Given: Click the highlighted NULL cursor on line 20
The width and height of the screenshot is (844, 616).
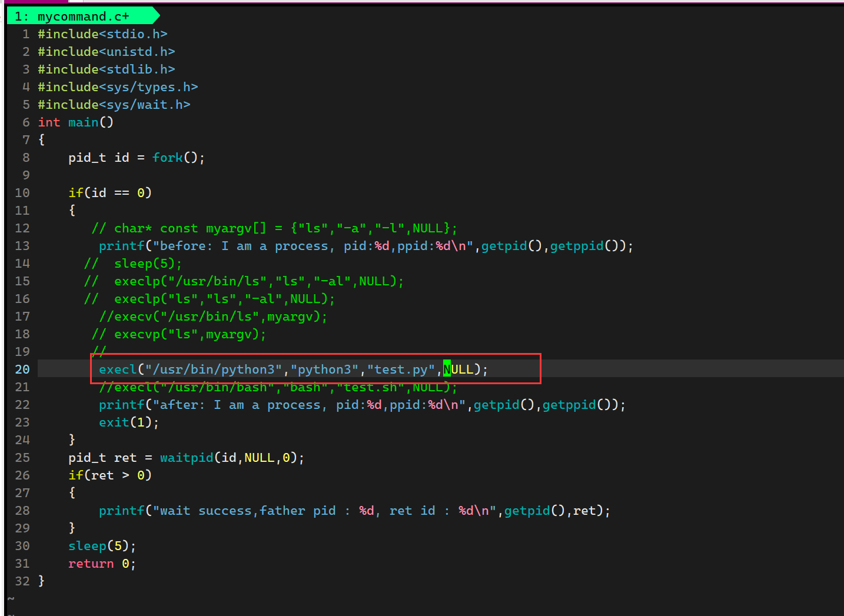Looking at the screenshot, I should pyautogui.click(x=447, y=369).
